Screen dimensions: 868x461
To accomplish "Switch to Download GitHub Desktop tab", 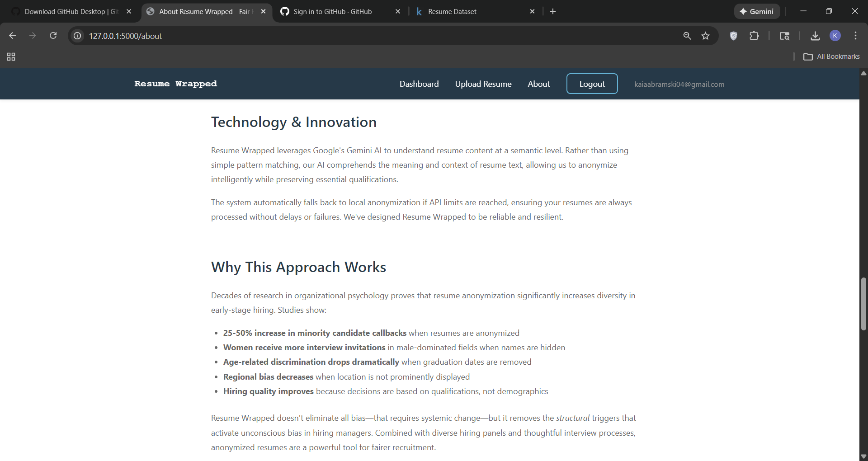I will tap(71, 11).
